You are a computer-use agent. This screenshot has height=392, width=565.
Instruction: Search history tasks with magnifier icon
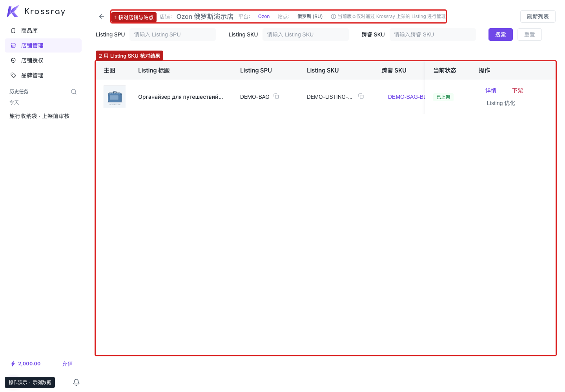tap(74, 92)
